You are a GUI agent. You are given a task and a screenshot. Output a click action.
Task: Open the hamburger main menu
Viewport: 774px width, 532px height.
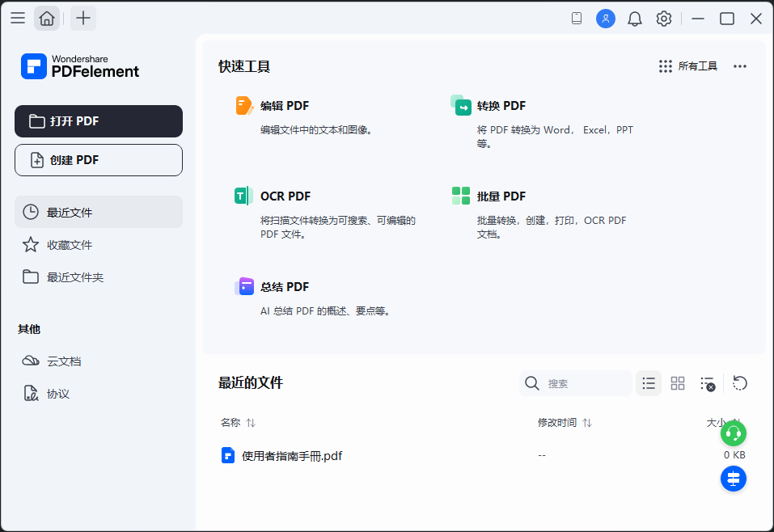coord(17,19)
